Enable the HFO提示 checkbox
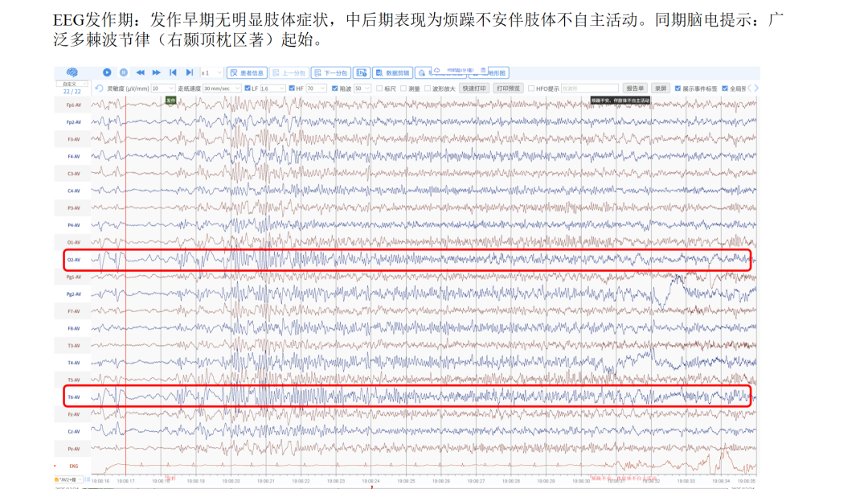The image size is (868, 489). (531, 88)
